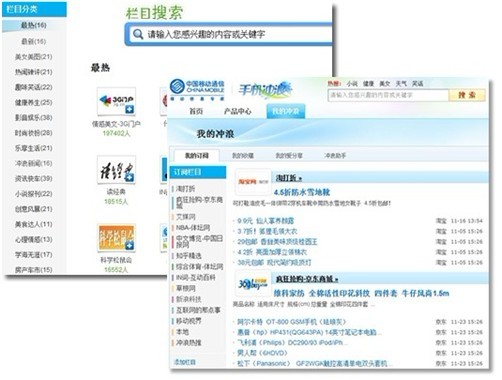Select 小说报刊(22) category

tap(34, 194)
